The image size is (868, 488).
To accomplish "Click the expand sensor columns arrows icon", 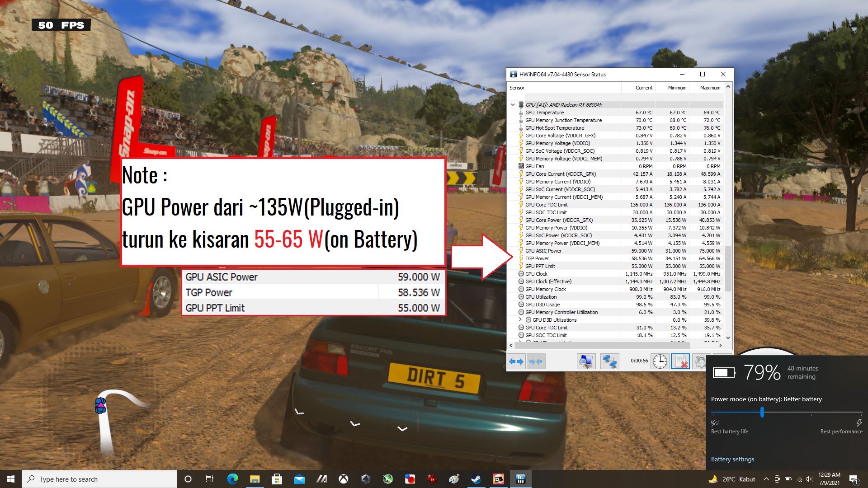I will [516, 361].
